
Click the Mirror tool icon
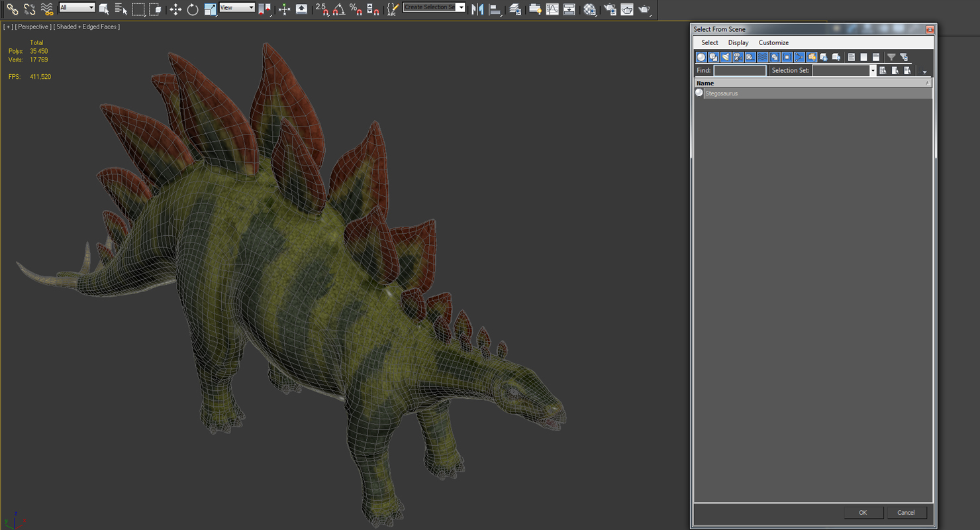click(x=477, y=9)
